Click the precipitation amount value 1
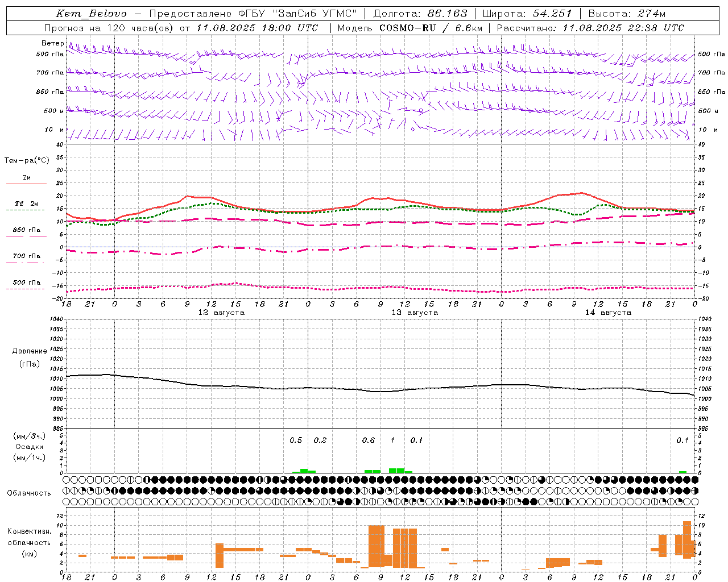The height and width of the screenshot is (582, 728). (392, 440)
